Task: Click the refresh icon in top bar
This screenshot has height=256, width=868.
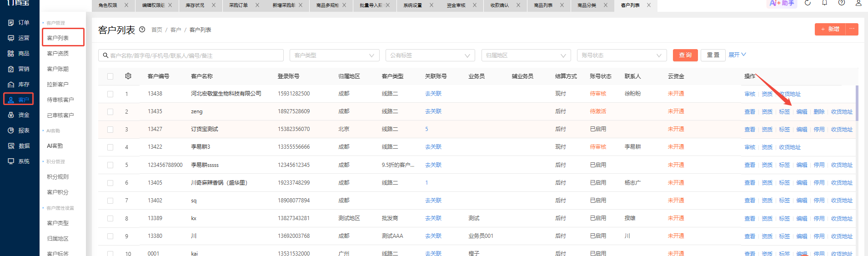Action: 808,3
